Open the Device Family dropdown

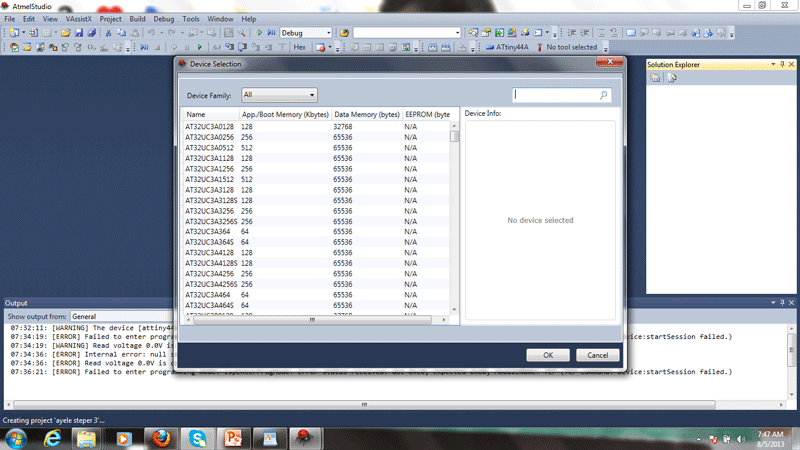tap(279, 95)
